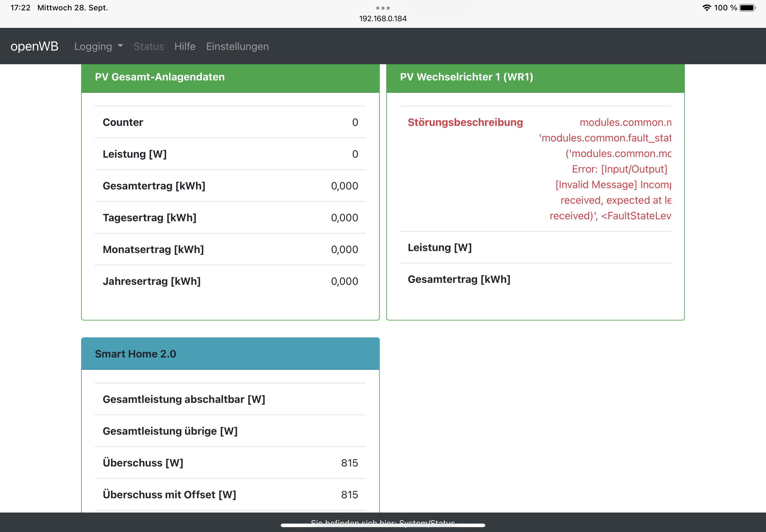Click the openWB brand logo
Image resolution: width=766 pixels, height=532 pixels.
point(34,46)
